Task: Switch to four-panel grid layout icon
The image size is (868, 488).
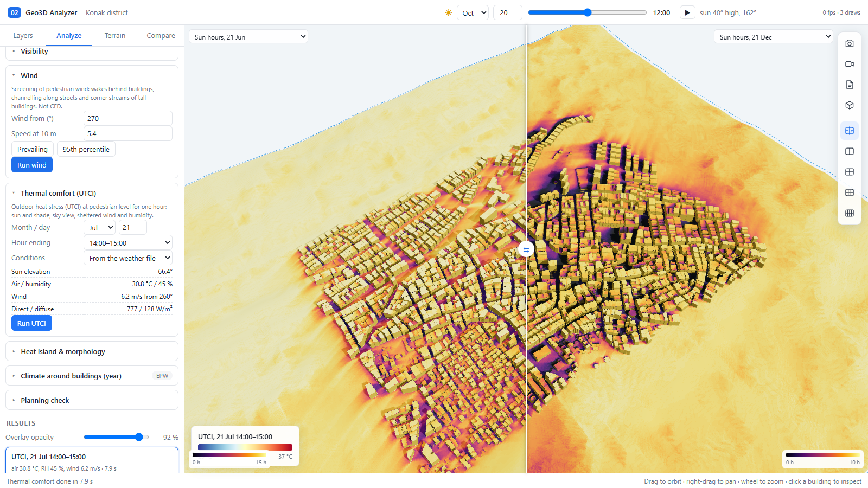Action: coord(850,172)
